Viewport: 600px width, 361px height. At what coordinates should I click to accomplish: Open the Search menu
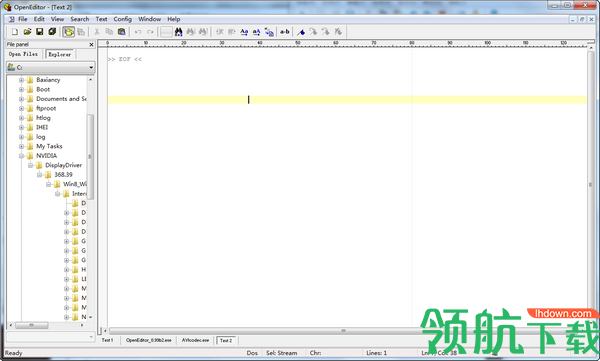pos(80,19)
